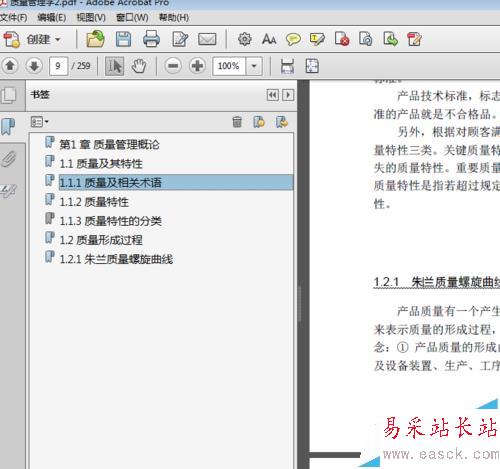Save the document with the floppy icon
The height and width of the screenshot is (469, 500).
(123, 39)
